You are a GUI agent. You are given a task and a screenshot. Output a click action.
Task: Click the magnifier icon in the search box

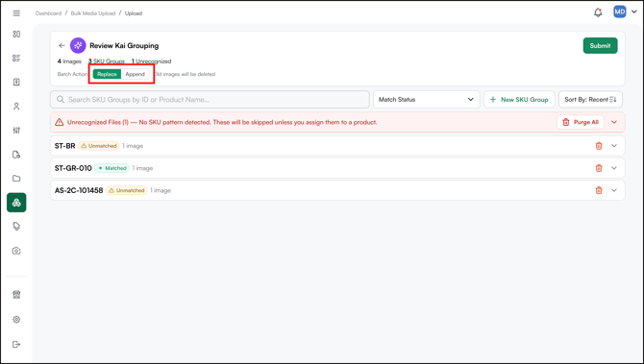coord(61,99)
